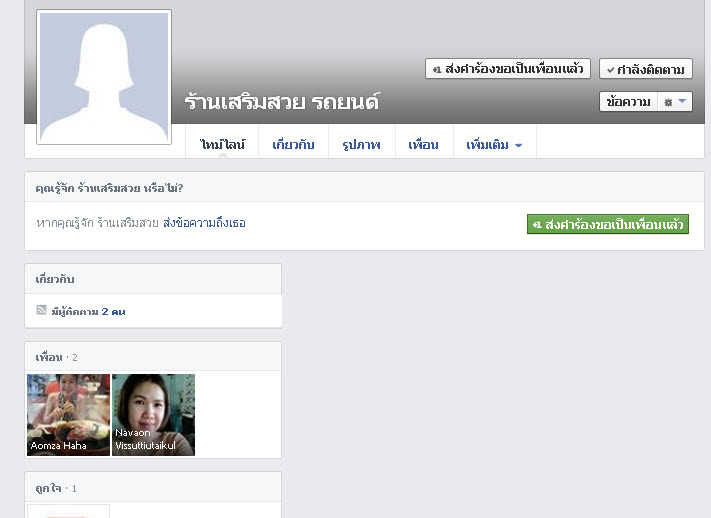The height and width of the screenshot is (518, 711).
Task: Click the blank profile picture silhouette
Action: pyautogui.click(x=104, y=77)
